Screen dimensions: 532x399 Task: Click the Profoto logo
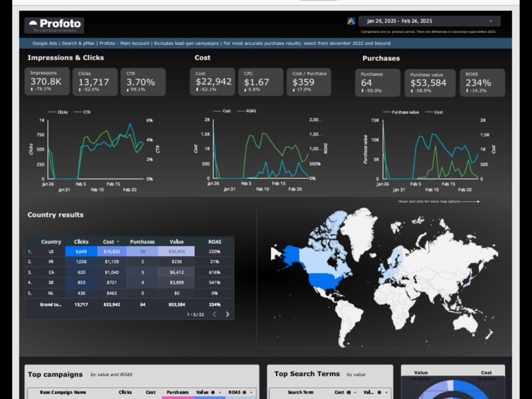point(54,26)
